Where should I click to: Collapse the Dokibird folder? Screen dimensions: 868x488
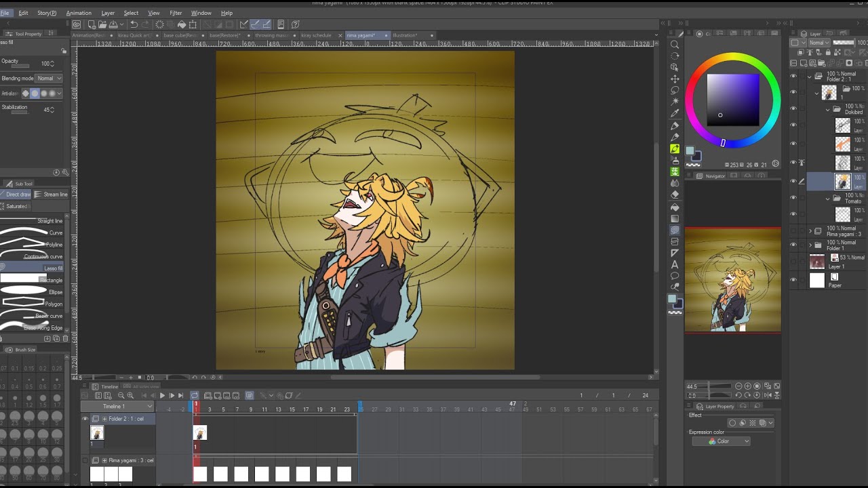click(827, 109)
